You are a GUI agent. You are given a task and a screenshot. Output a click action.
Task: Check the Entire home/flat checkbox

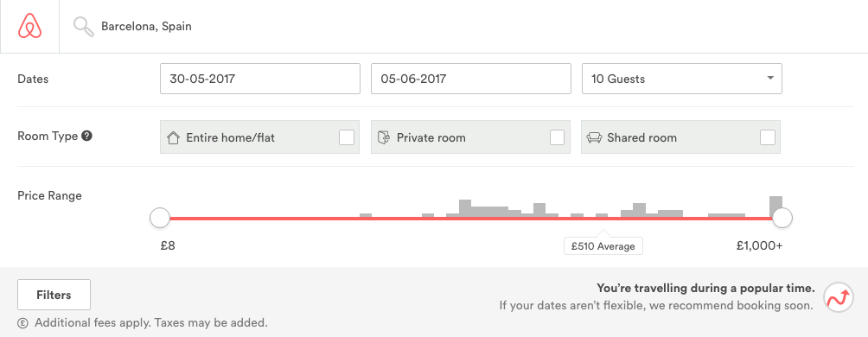tap(347, 137)
